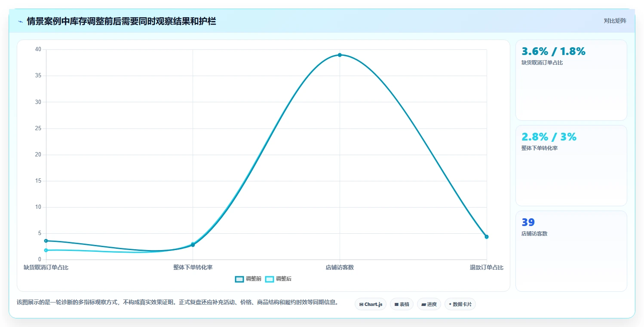Click the y-axis value 20

click(x=38, y=155)
